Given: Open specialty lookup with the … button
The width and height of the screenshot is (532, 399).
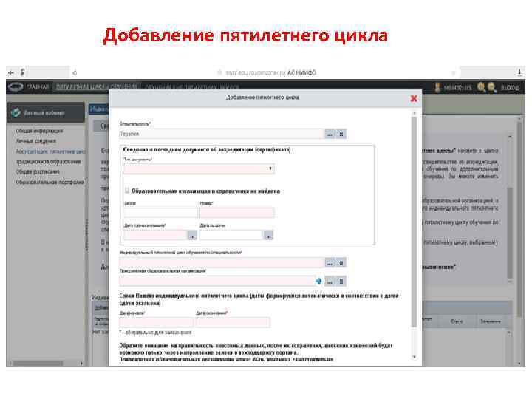Looking at the screenshot, I should [330, 134].
